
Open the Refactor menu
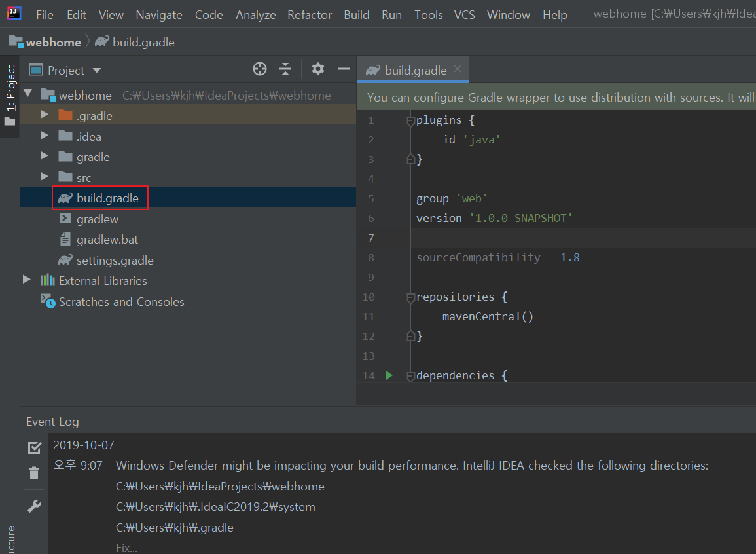pos(310,15)
